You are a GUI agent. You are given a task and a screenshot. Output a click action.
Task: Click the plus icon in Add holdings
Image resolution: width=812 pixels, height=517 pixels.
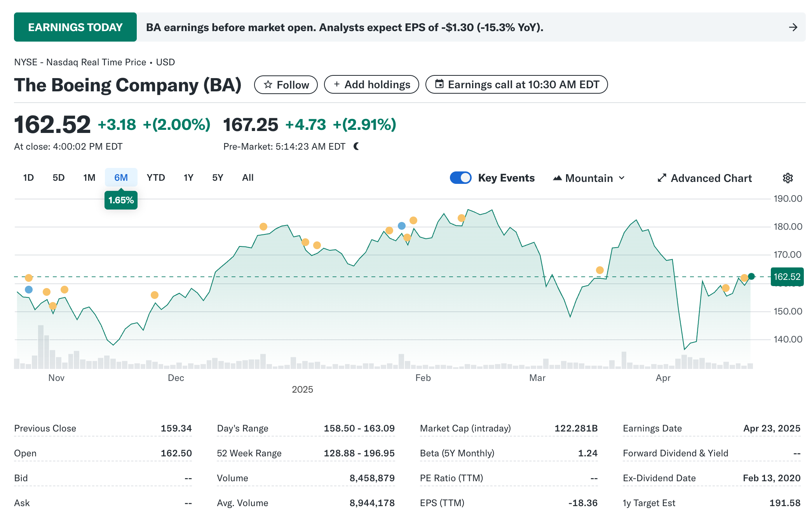337,84
